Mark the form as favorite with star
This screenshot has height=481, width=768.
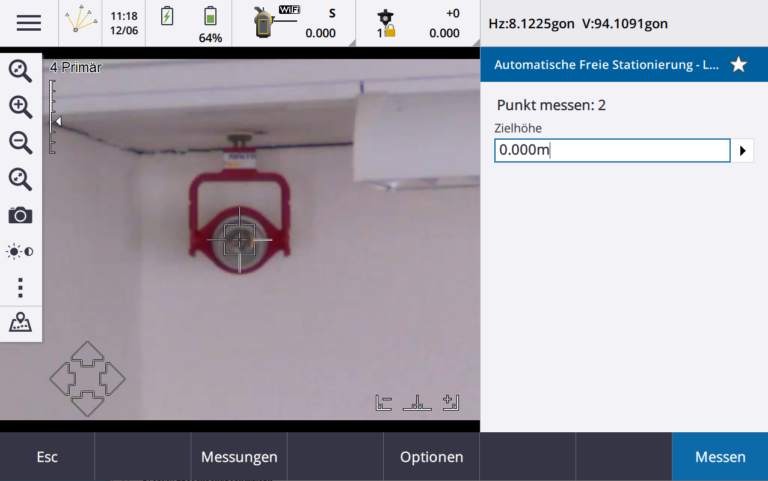pos(739,65)
